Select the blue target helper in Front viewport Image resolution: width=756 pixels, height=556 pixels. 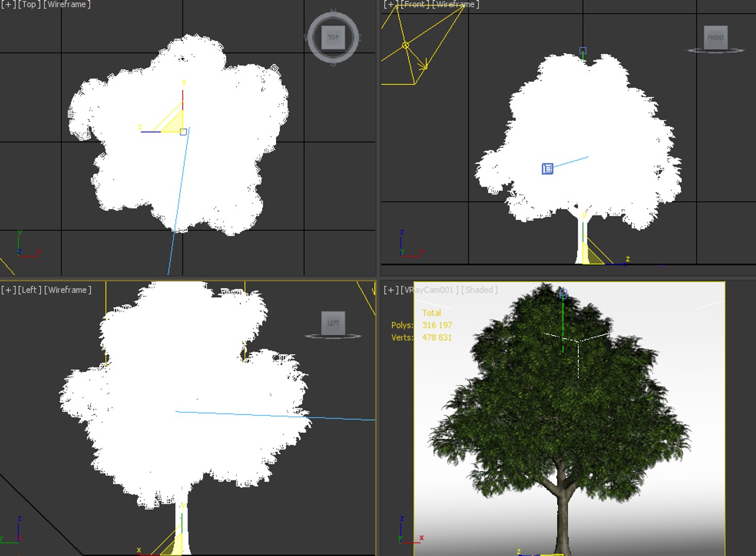[x=547, y=168]
